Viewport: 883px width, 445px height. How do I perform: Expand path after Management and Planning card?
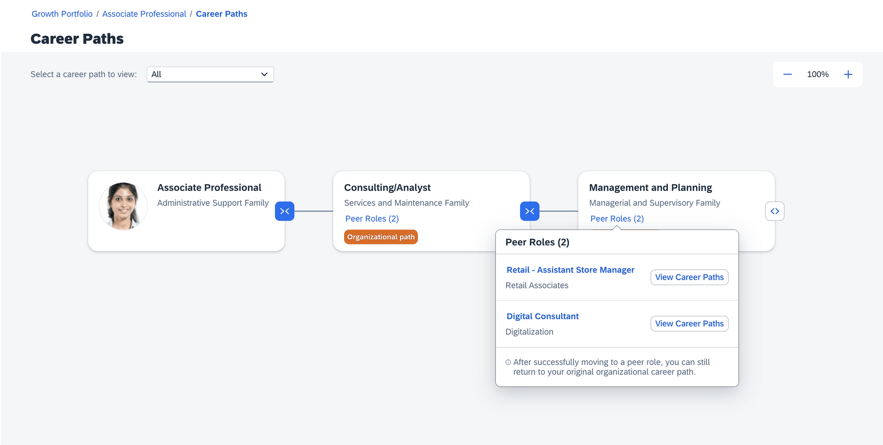774,211
